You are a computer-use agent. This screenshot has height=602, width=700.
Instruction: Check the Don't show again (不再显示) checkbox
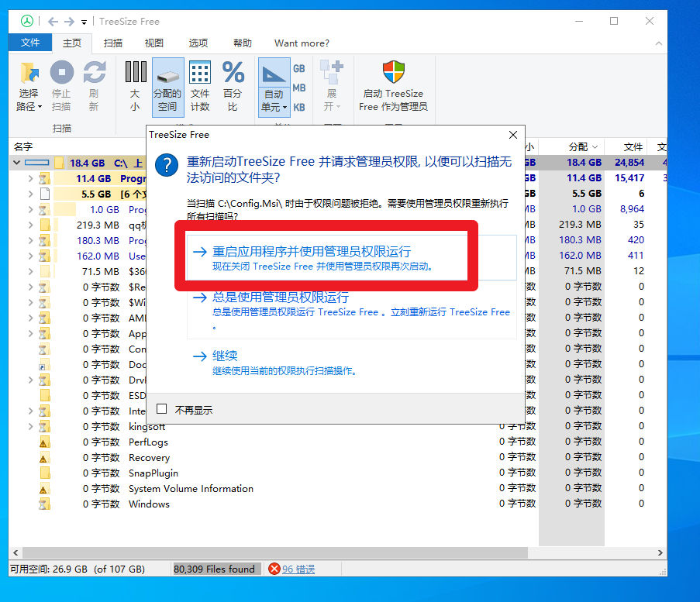click(161, 409)
